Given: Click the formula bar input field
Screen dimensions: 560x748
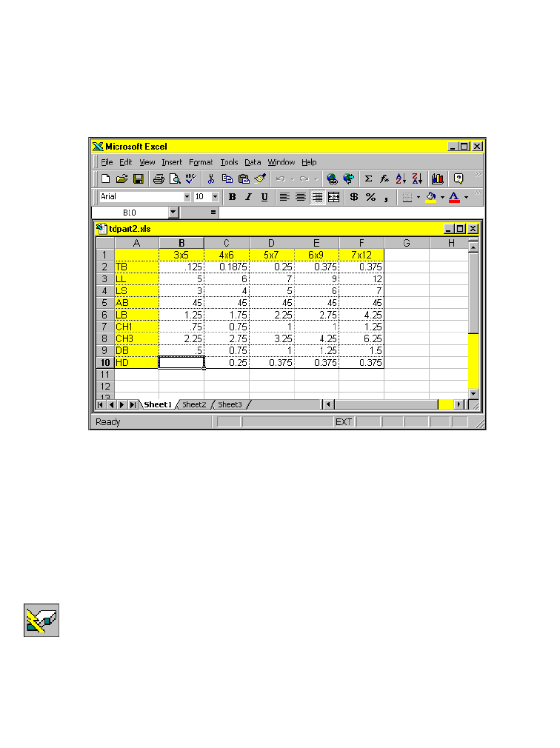Looking at the screenshot, I should pyautogui.click(x=351, y=213).
